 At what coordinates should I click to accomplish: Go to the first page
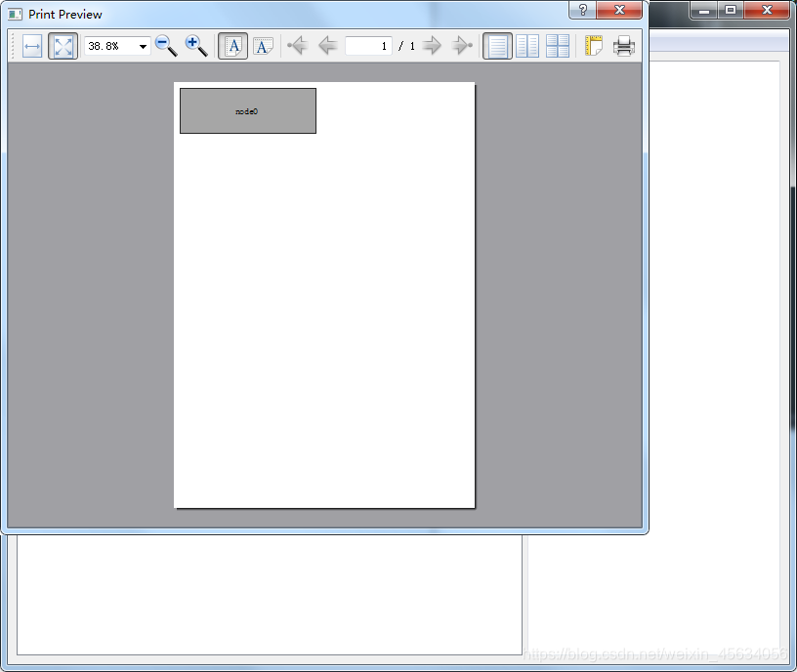click(x=297, y=46)
